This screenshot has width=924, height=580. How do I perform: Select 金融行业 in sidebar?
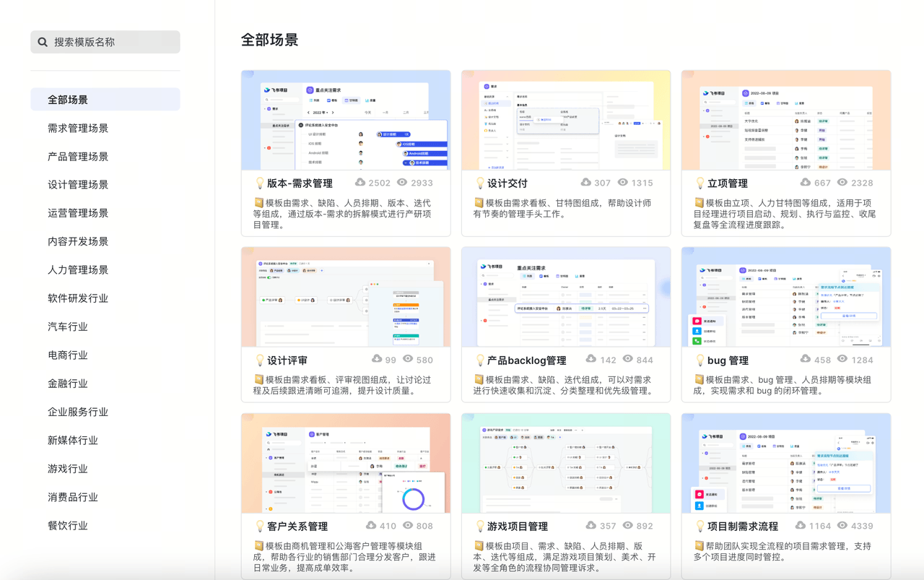[x=68, y=384]
